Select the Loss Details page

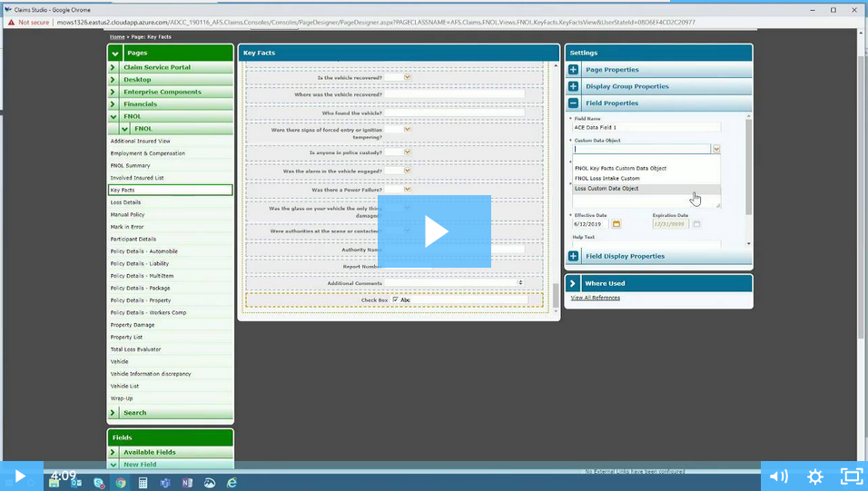[x=125, y=202]
